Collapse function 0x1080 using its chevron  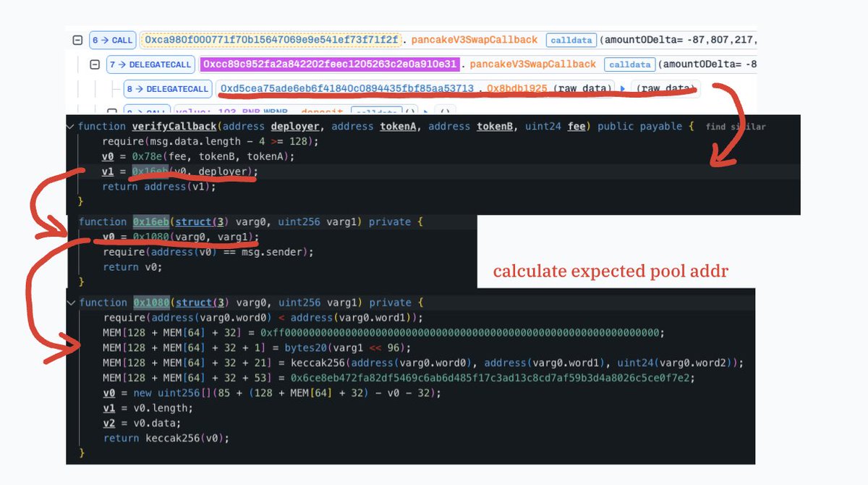[x=70, y=302]
